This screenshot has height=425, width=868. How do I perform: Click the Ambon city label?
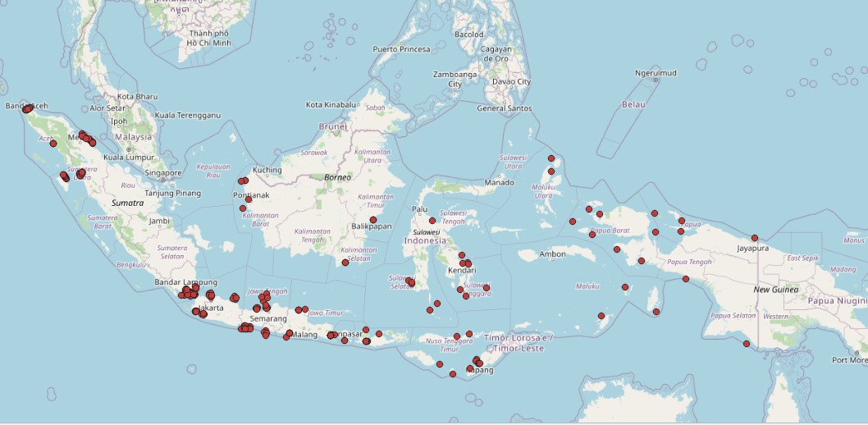pyautogui.click(x=552, y=254)
